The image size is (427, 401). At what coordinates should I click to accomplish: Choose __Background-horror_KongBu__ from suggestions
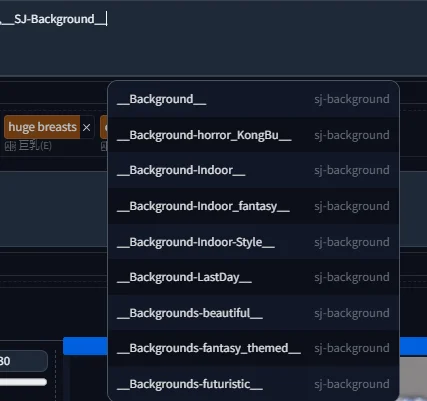[253, 135]
